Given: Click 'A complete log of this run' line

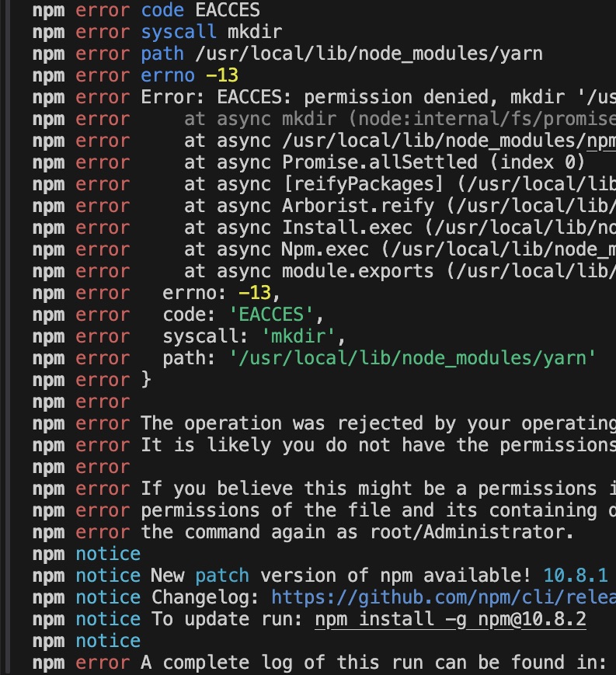Looking at the screenshot, I should point(319,663).
